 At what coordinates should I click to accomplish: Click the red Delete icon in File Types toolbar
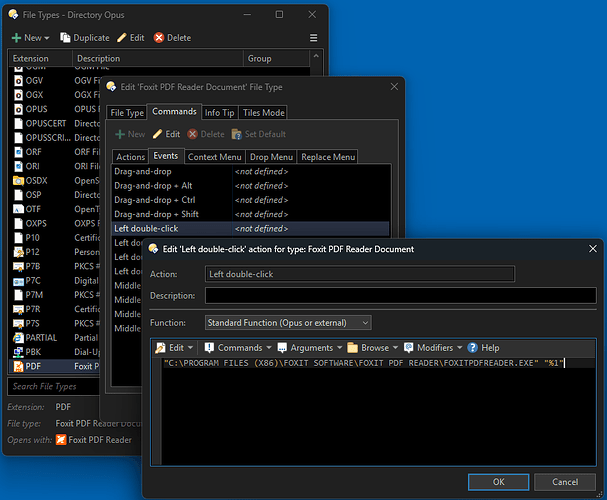[159, 38]
